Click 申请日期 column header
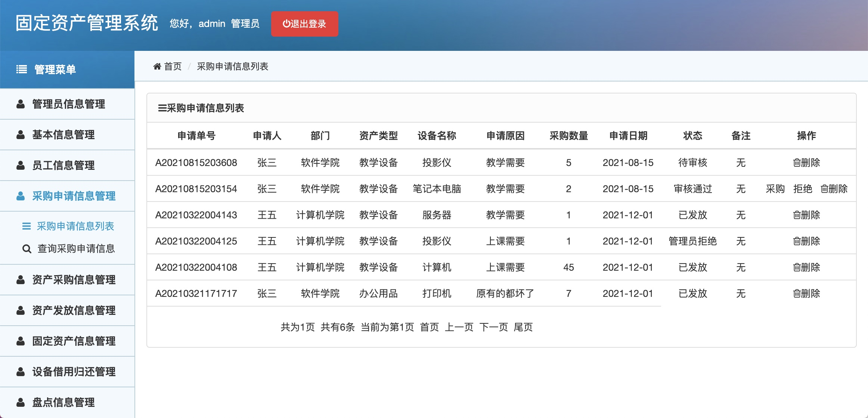868x418 pixels. pyautogui.click(x=628, y=136)
